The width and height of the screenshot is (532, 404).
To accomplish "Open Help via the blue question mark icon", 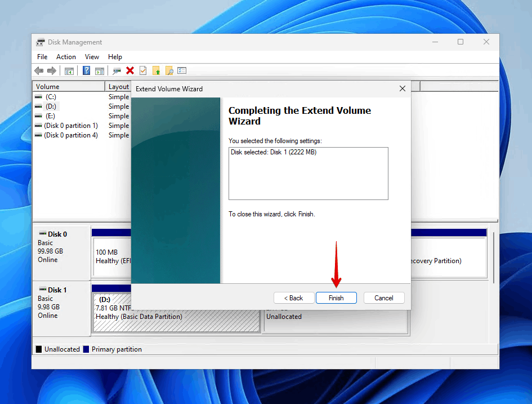I will [87, 70].
